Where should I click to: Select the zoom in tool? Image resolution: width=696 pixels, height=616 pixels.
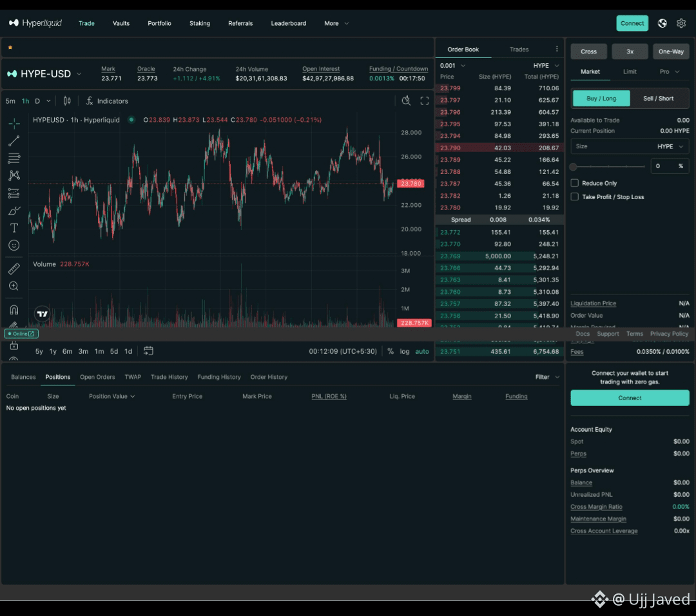pos(14,286)
